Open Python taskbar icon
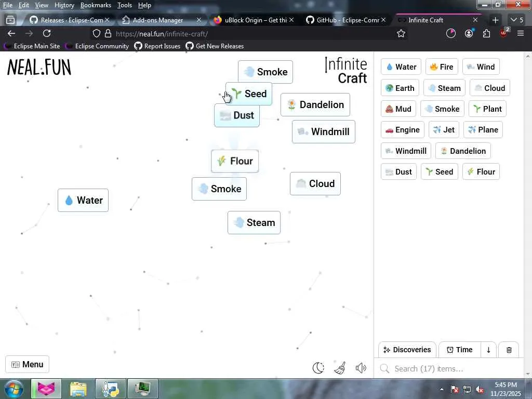The height and width of the screenshot is (399, 532). (110, 389)
